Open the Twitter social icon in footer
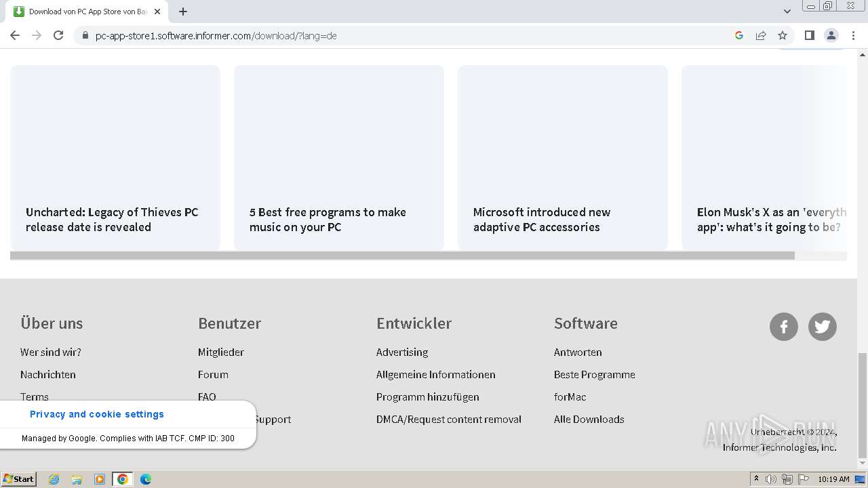The image size is (868, 488). 823,327
